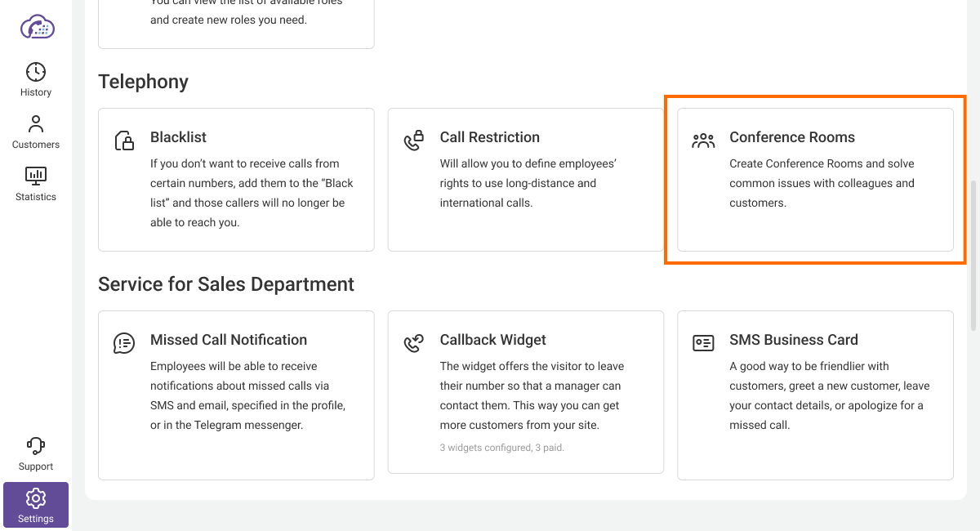Click the Blacklist padlock icon

pyautogui.click(x=124, y=141)
